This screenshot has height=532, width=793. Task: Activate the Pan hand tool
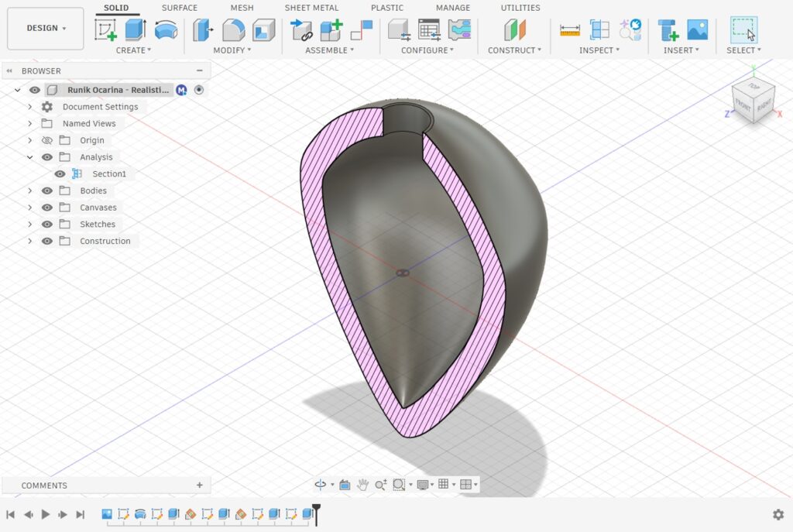click(x=362, y=485)
